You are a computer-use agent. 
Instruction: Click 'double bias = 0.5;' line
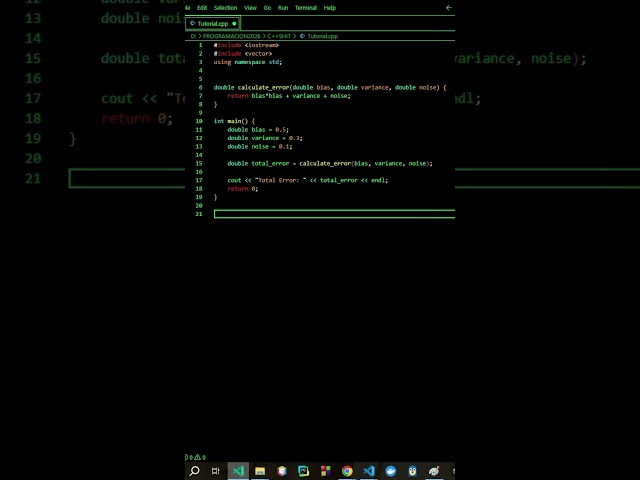pyautogui.click(x=258, y=130)
